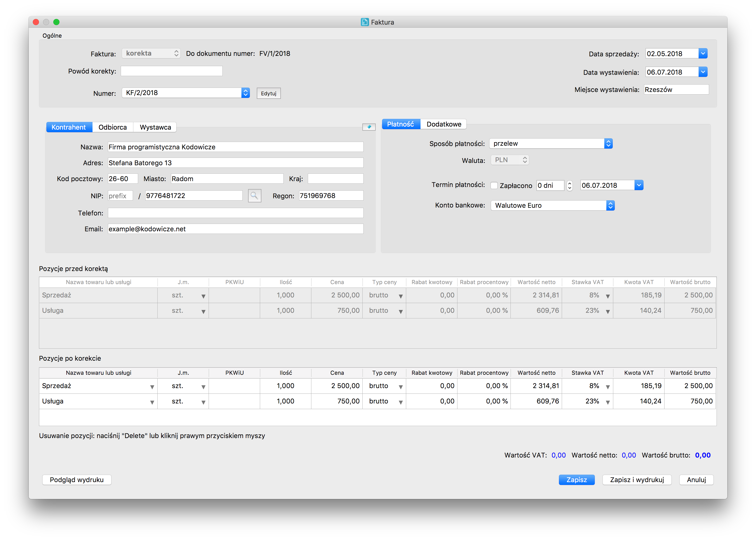Click the NIP number field 9776481722
The width and height of the screenshot is (756, 540).
[x=194, y=195]
